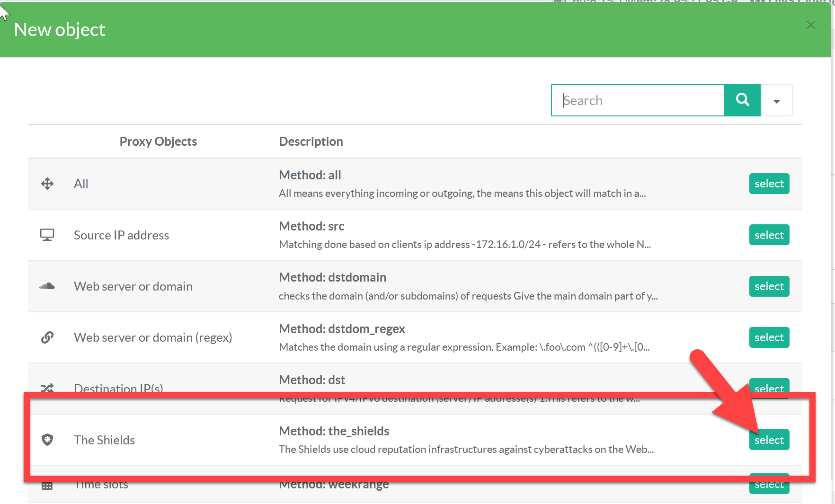Close the New object dialog
Image resolution: width=835 pixels, height=504 pixels.
pos(810,26)
